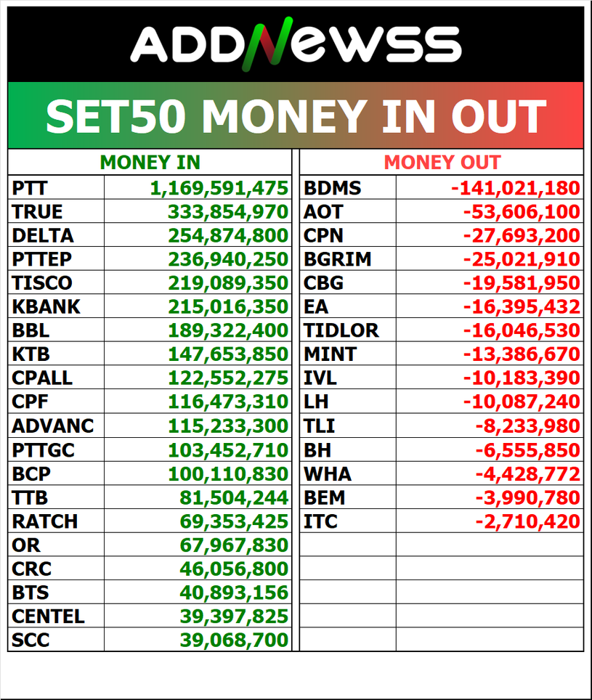This screenshot has width=592, height=700.
Task: Select PTT's value 1,169,591,475
Action: (219, 189)
